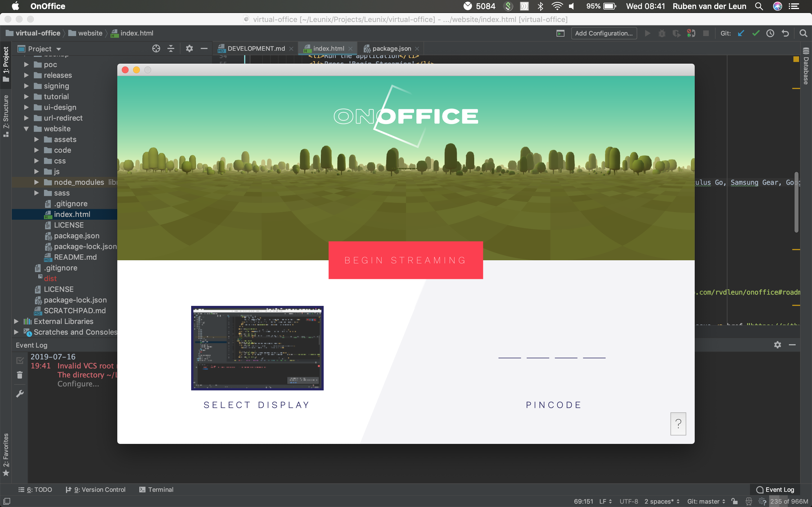This screenshot has height=507, width=812.
Task: Open the OnOffice menu in menu bar
Action: click(x=47, y=6)
